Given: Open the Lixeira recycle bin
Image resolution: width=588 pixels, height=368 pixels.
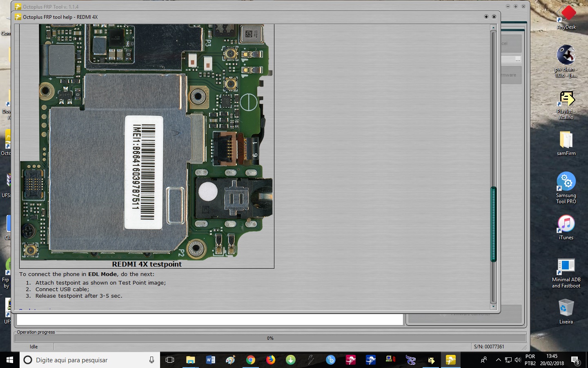Looking at the screenshot, I should click(566, 311).
